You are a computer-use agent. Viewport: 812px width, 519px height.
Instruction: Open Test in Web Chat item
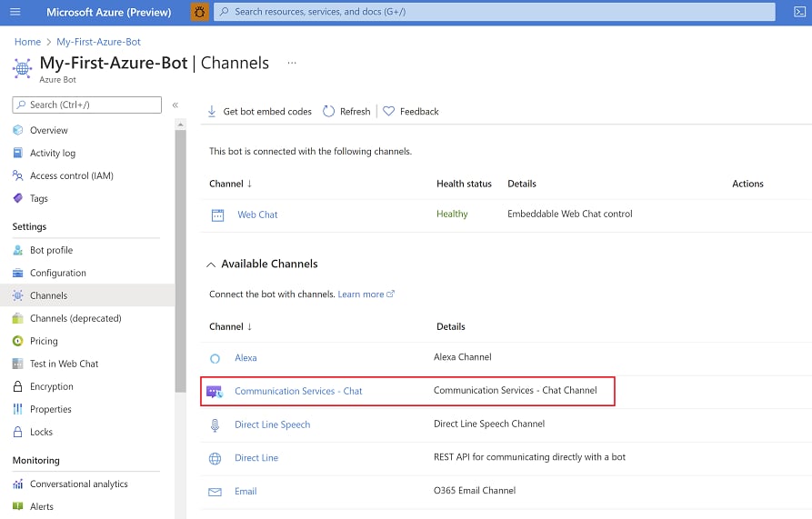[x=64, y=364]
